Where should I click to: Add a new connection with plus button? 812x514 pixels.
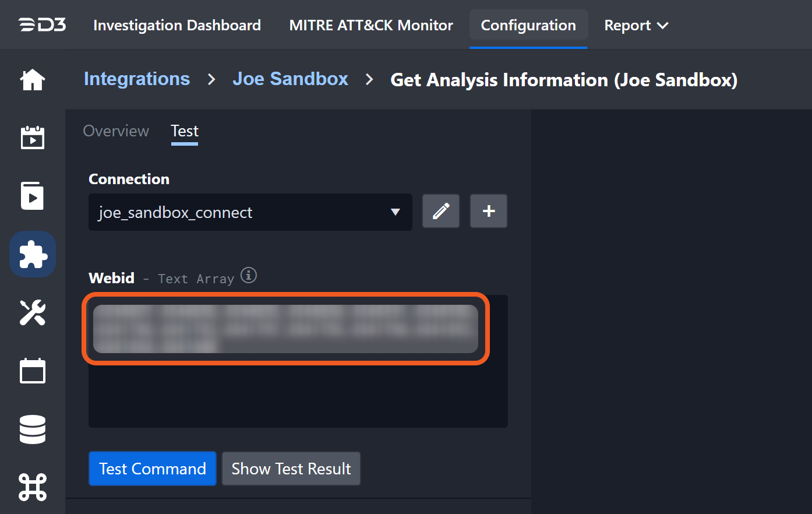pos(489,211)
